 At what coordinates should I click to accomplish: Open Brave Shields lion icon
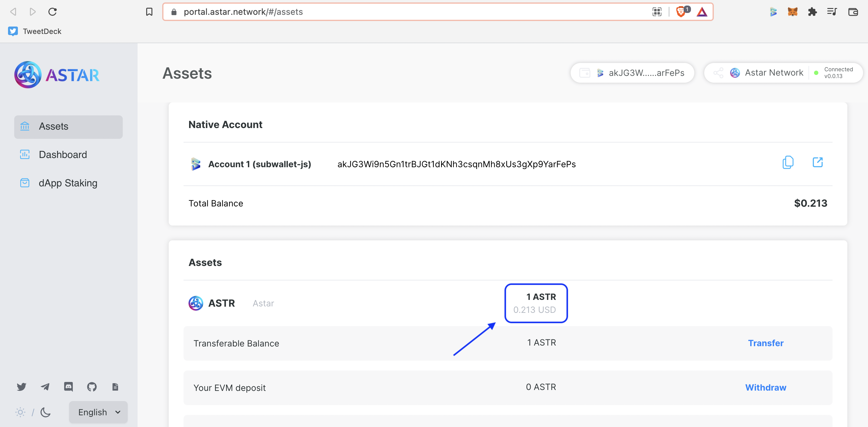682,11
